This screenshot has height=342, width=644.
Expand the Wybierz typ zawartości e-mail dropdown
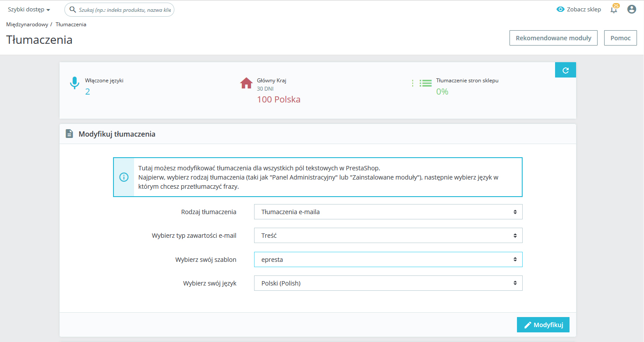[388, 236]
